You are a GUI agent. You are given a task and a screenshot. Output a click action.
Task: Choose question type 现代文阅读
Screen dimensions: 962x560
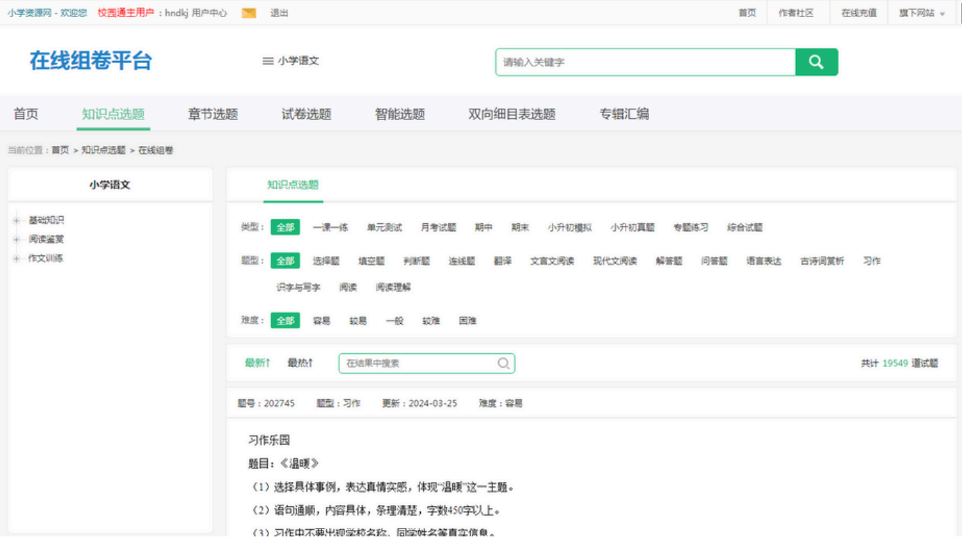[615, 261]
